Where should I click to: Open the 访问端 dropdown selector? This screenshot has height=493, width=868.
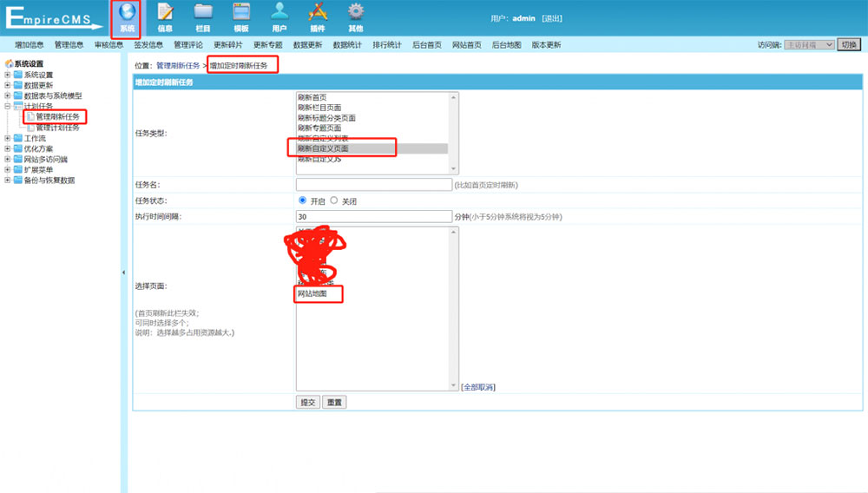[809, 45]
